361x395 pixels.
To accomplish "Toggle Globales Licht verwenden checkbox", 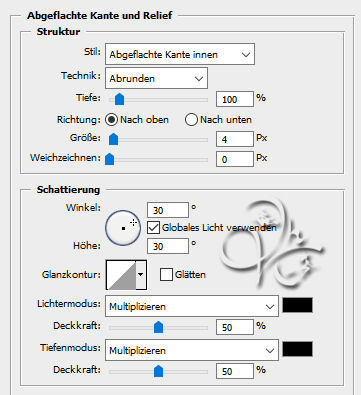I will click(153, 228).
